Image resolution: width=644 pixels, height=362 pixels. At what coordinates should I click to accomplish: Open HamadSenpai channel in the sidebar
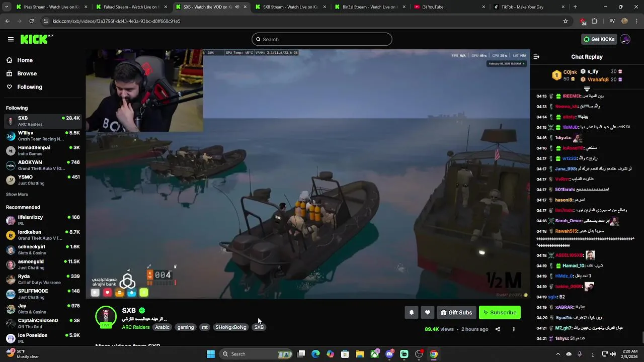click(43, 150)
